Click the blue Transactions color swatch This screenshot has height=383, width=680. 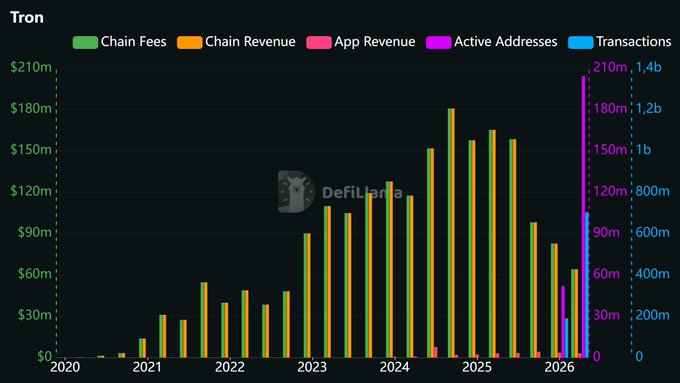pos(581,42)
